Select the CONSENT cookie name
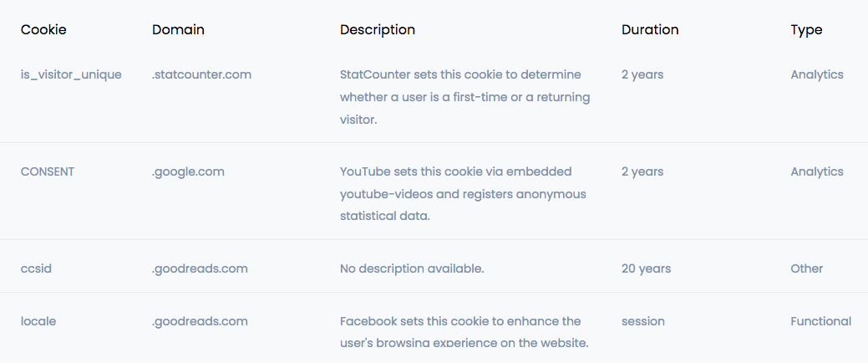The height and width of the screenshot is (363, 868). pos(48,171)
